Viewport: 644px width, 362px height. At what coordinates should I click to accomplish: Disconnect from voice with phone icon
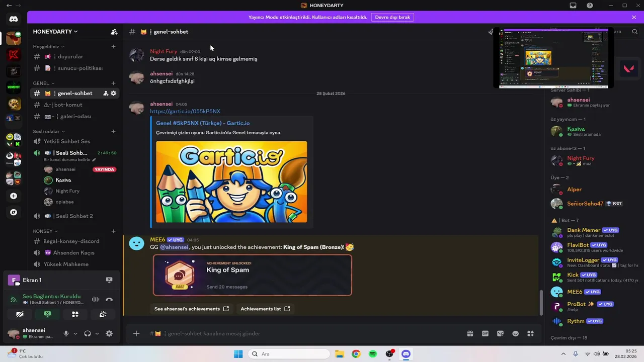[x=109, y=299]
